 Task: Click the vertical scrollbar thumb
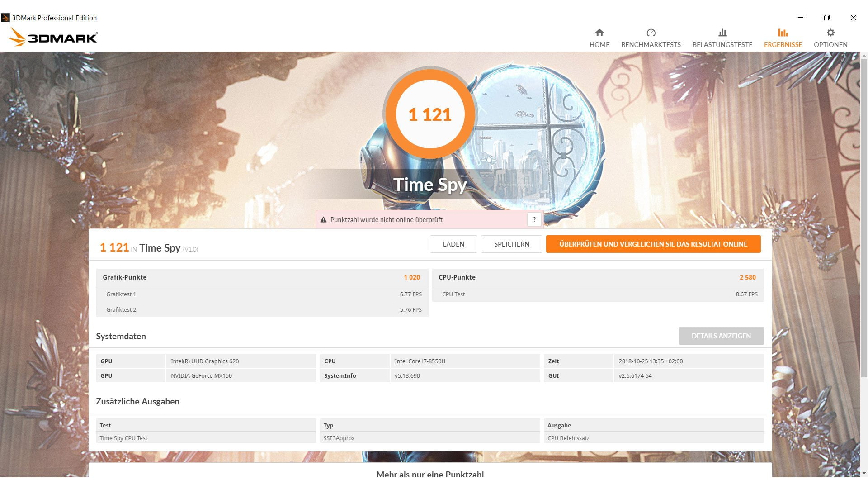(x=864, y=217)
